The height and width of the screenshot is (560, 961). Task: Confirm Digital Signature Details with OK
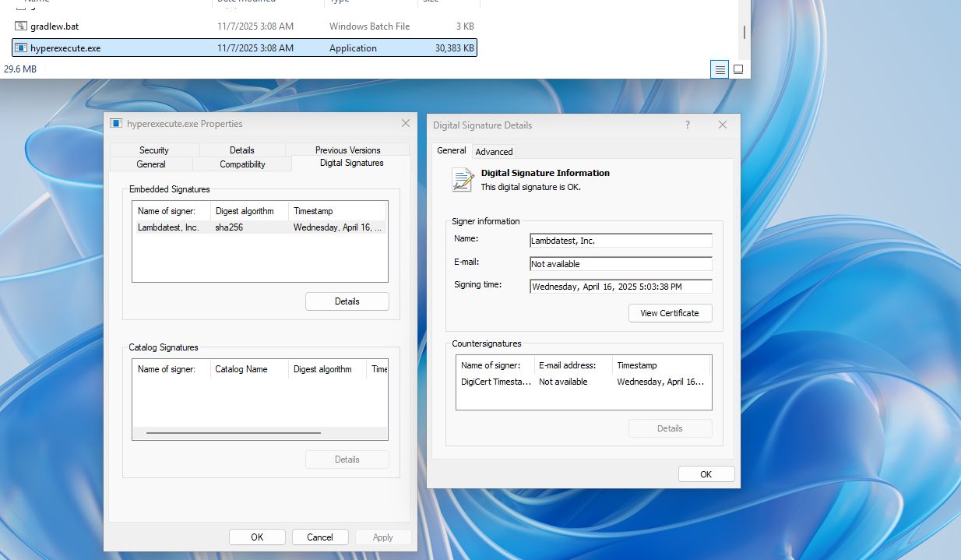706,474
